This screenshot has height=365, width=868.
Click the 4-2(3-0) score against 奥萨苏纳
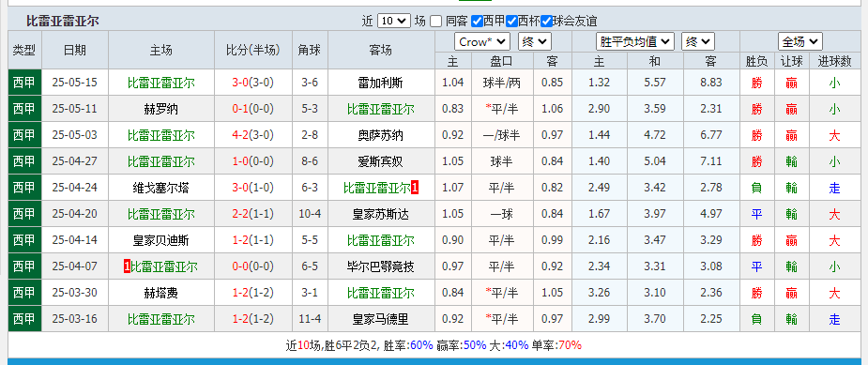[x=253, y=135]
